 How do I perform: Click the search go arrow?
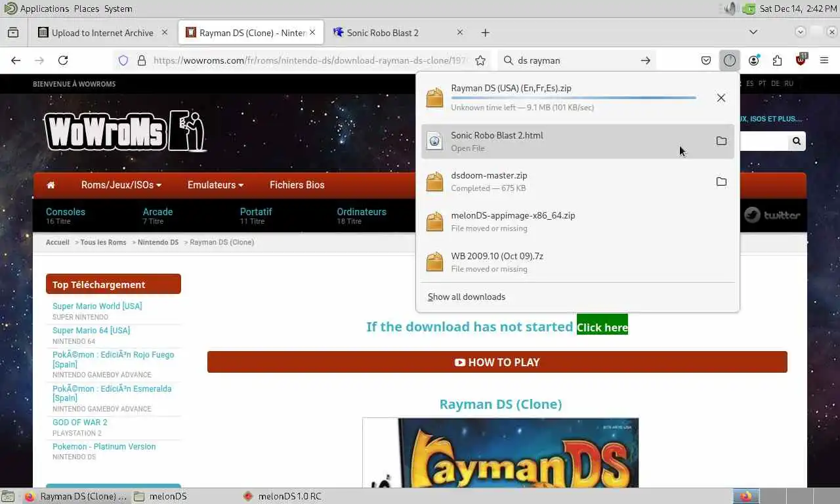pos(646,60)
